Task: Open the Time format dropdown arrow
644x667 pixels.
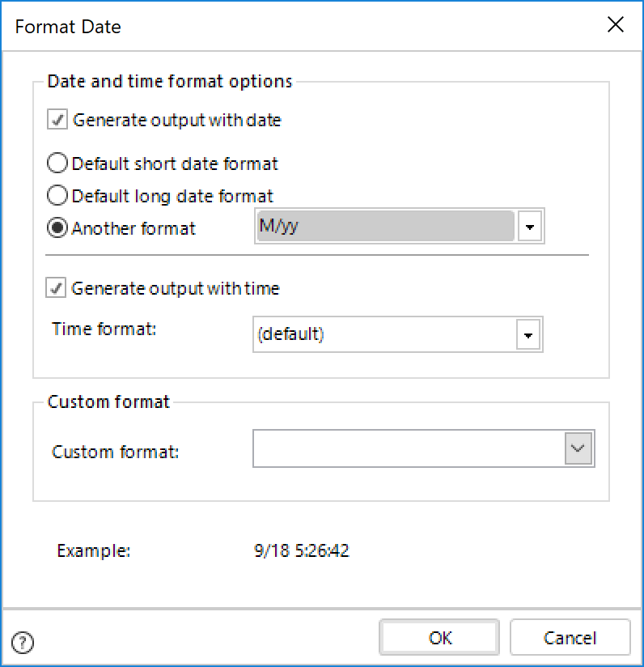Action: click(x=528, y=335)
